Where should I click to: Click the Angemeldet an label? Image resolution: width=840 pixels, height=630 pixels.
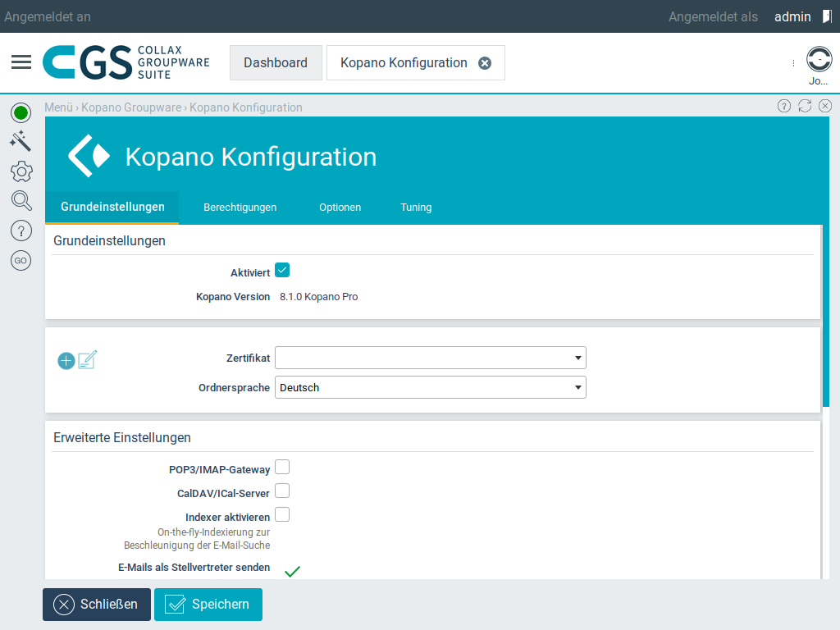coord(48,16)
